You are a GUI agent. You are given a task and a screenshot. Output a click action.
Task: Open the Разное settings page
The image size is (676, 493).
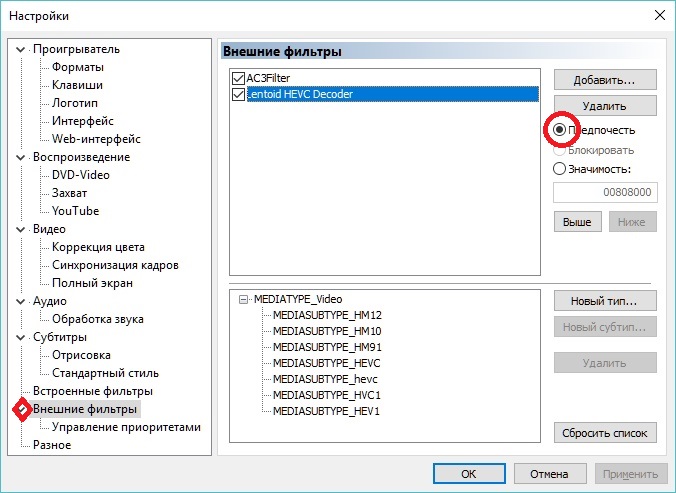[x=52, y=445]
